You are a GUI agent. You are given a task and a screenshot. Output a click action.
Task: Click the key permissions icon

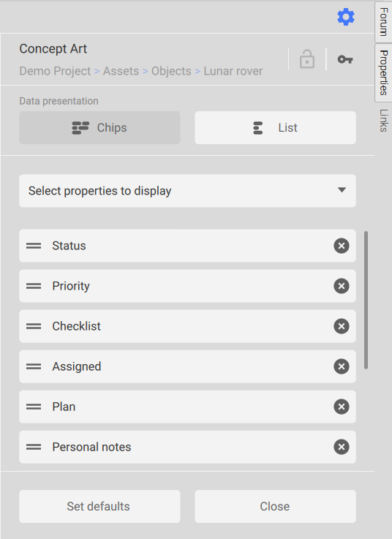pyautogui.click(x=345, y=59)
